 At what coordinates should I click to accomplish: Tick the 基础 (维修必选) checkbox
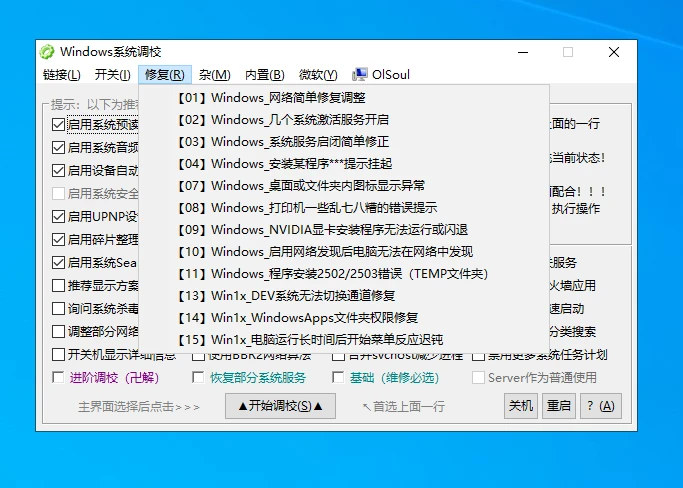(338, 378)
